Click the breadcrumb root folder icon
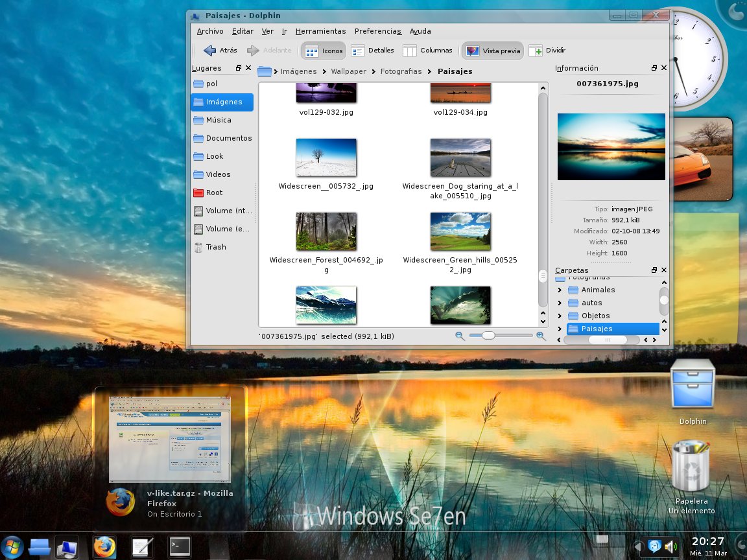747x560 pixels. click(265, 71)
